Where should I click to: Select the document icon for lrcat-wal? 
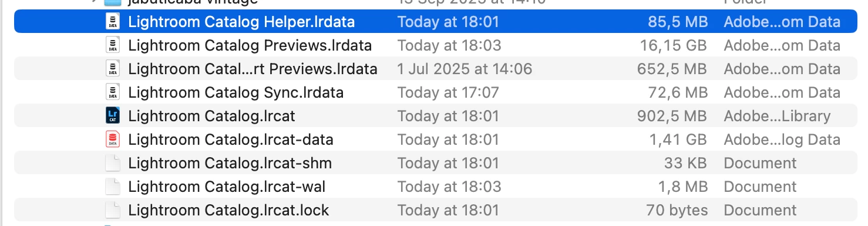pyautogui.click(x=113, y=187)
